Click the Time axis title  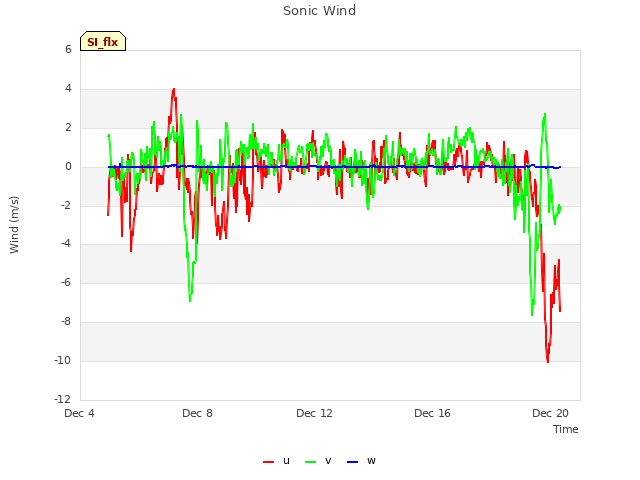point(566,429)
